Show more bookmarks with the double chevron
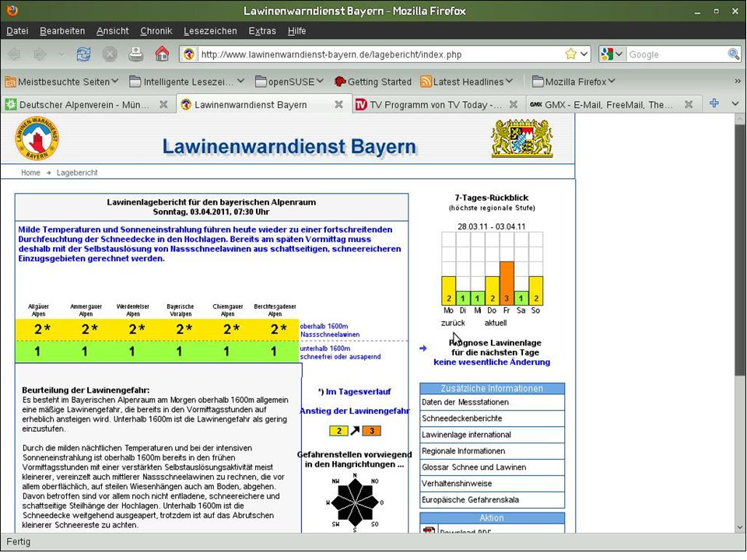This screenshot has width=747, height=560. pyautogui.click(x=738, y=82)
